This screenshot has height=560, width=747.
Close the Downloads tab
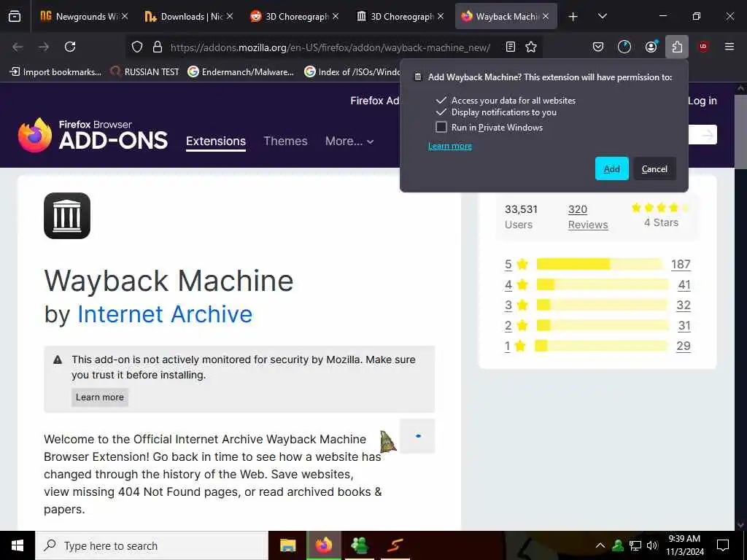[230, 16]
